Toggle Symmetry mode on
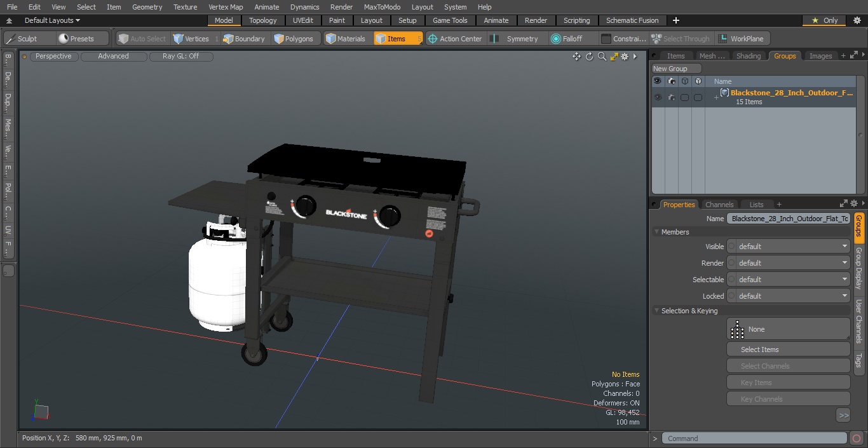868x448 pixels. coord(515,39)
